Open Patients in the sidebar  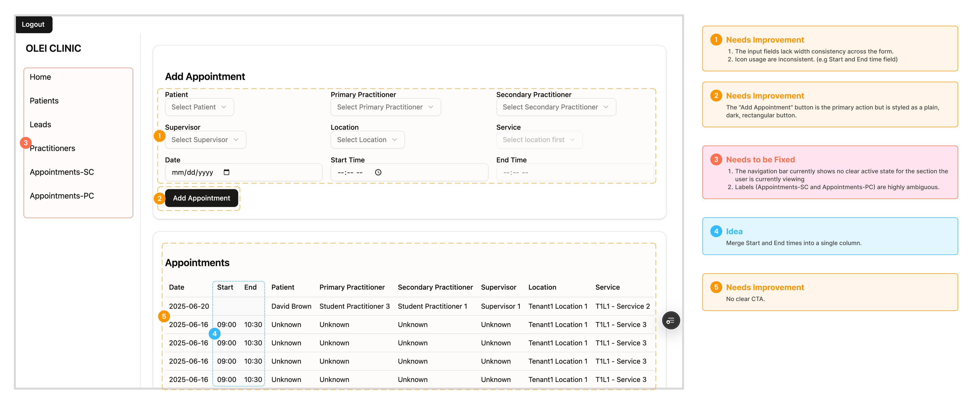44,101
